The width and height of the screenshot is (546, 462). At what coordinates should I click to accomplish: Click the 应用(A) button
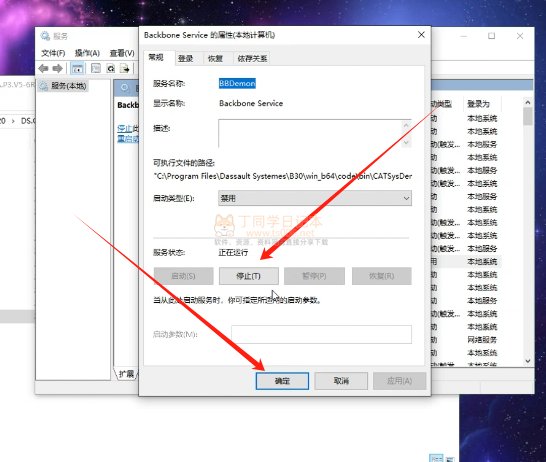[x=399, y=381]
